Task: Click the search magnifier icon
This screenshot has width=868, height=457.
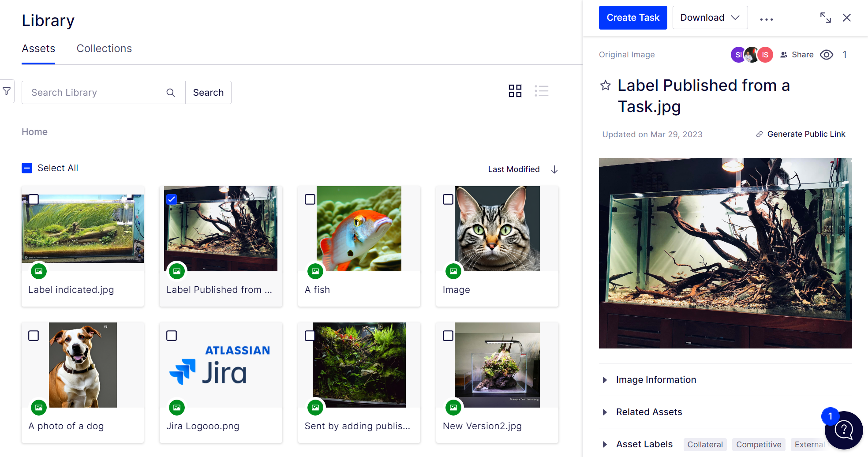Action: (x=171, y=93)
